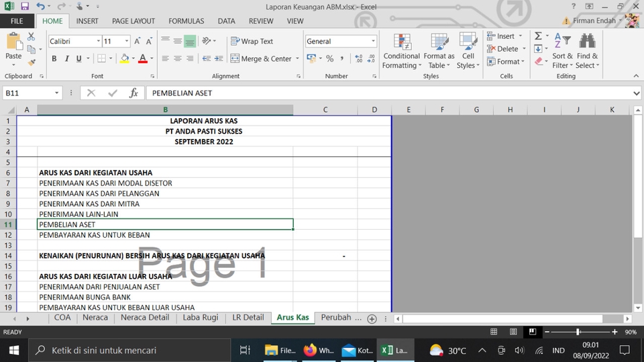Click the Decrease Indent icon

[207, 58]
